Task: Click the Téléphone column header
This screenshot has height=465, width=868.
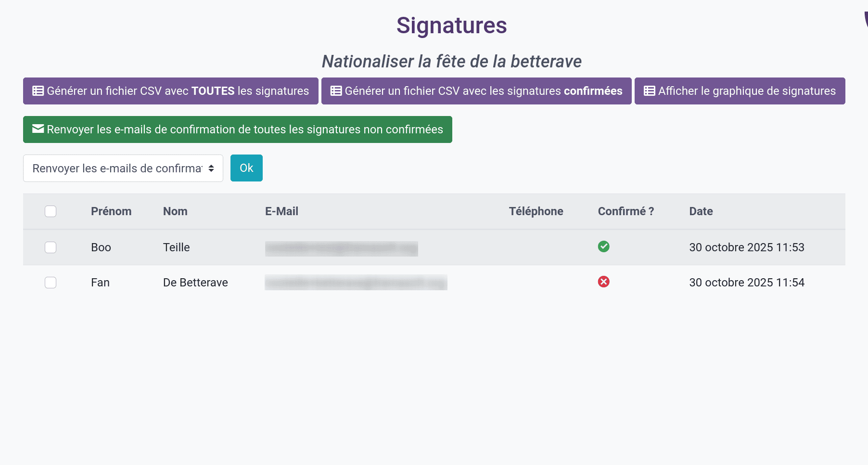Action: 536,211
